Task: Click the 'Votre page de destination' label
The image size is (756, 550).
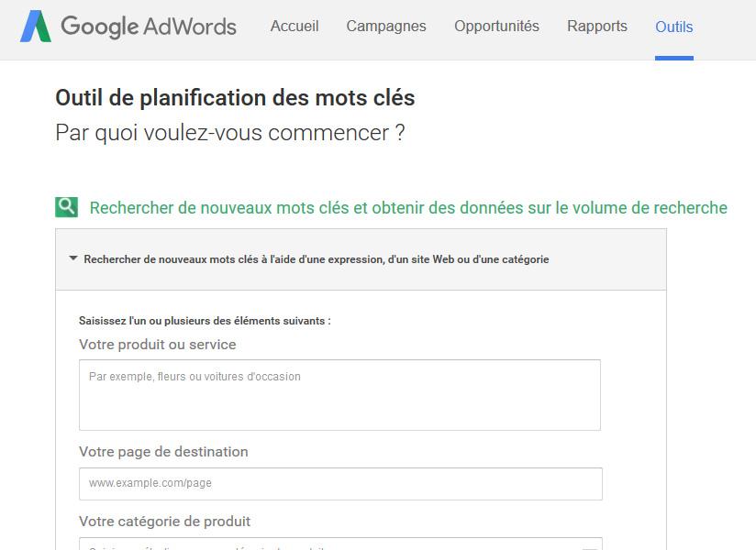Action: tap(163, 452)
